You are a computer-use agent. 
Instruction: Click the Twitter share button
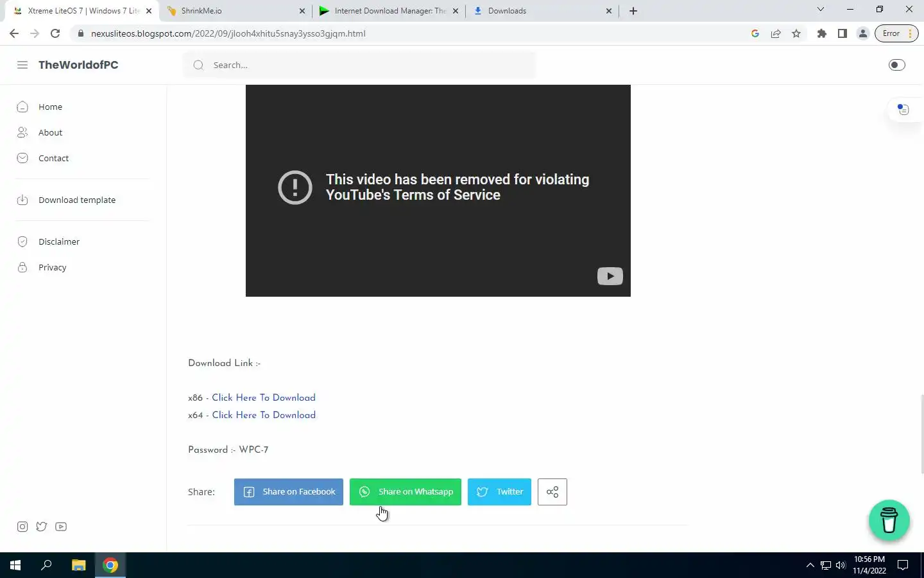pos(499,492)
